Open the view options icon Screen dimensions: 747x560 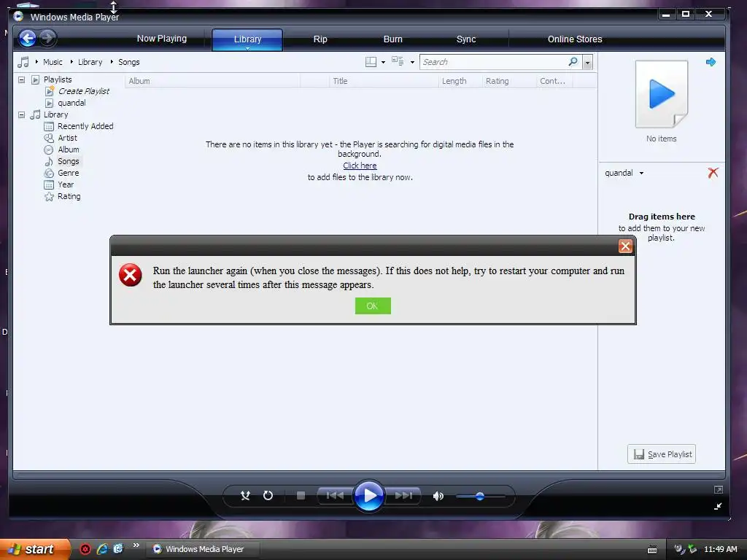[x=398, y=61]
